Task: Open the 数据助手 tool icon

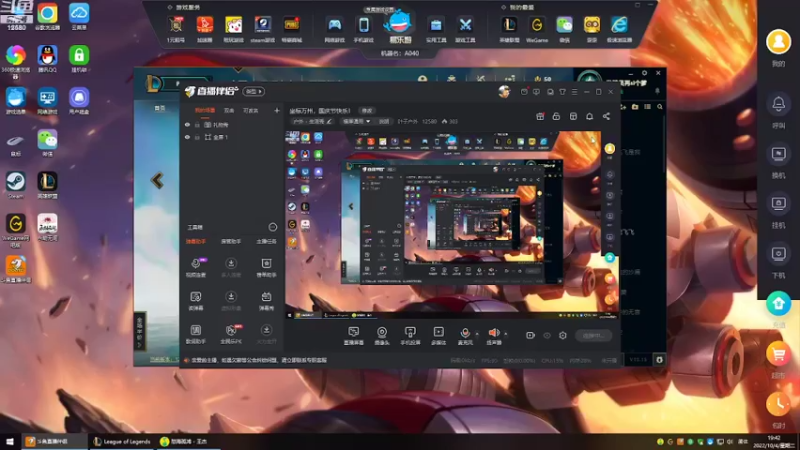Action: coord(195,334)
